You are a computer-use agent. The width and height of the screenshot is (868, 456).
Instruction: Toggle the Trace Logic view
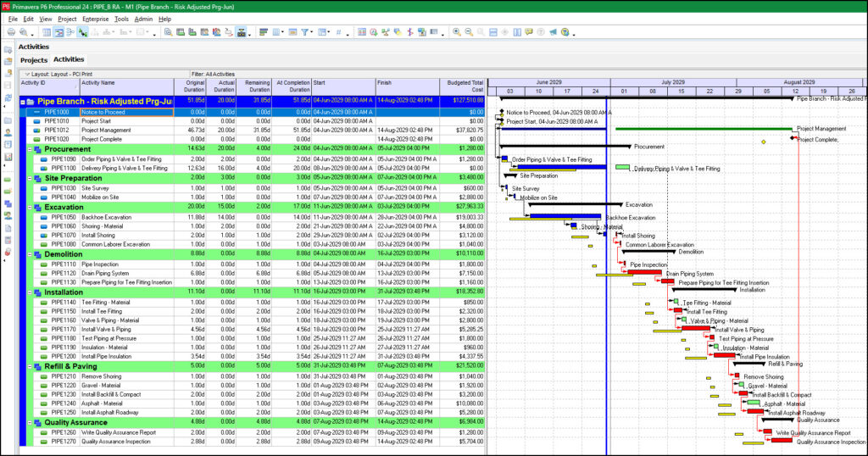229,32
